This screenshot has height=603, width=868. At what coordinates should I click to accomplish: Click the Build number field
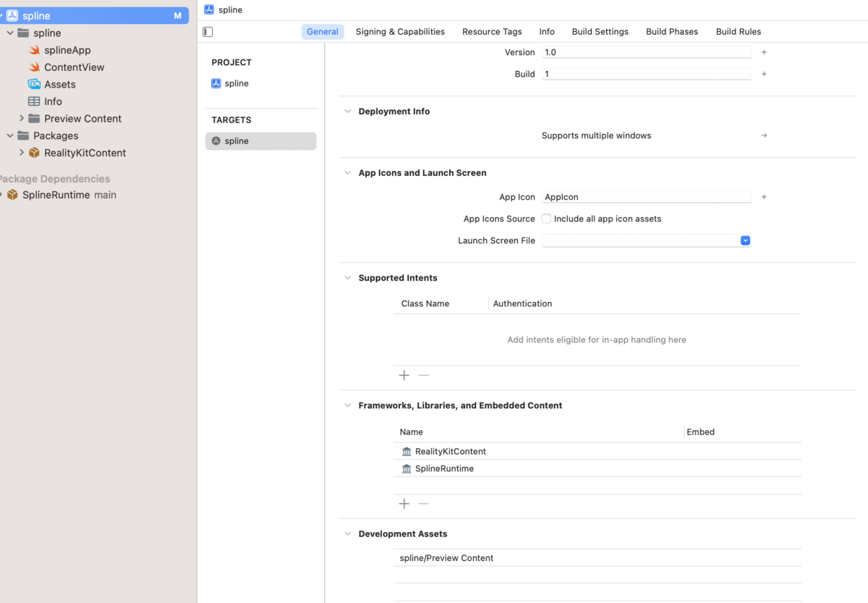[647, 74]
